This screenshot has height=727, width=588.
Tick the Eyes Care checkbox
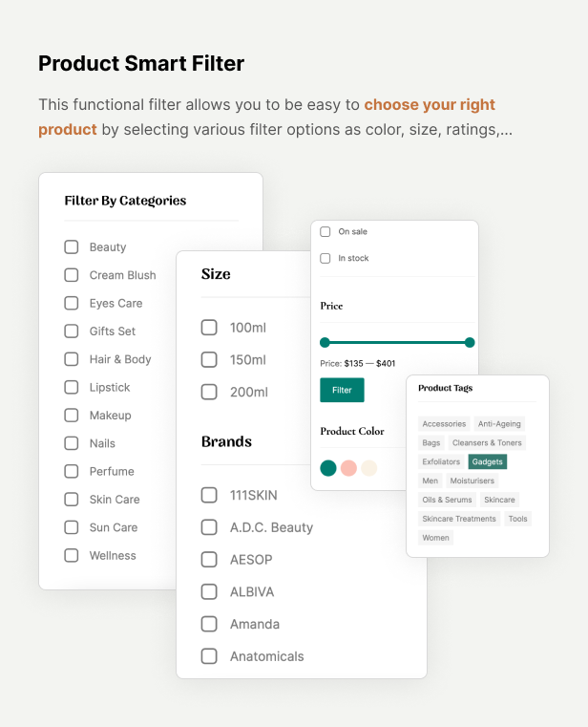pyautogui.click(x=72, y=303)
